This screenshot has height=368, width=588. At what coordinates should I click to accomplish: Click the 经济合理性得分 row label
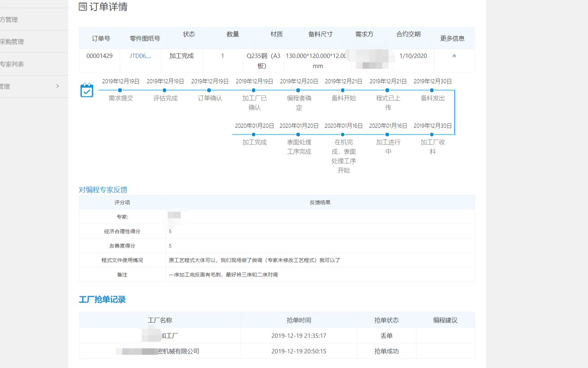122,231
